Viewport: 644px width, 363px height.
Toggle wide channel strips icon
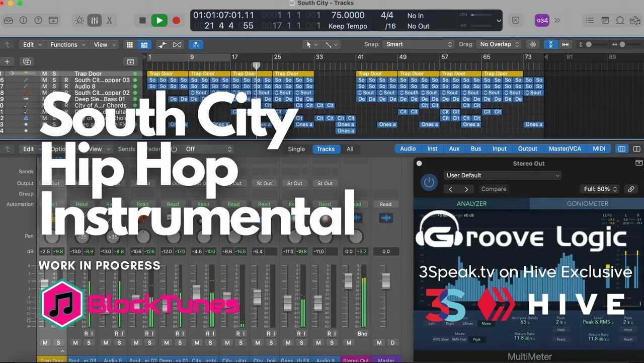(636, 149)
